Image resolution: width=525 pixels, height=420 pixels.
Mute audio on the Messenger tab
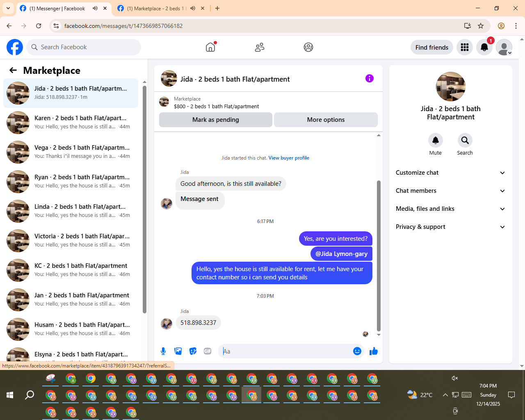[x=95, y=8]
